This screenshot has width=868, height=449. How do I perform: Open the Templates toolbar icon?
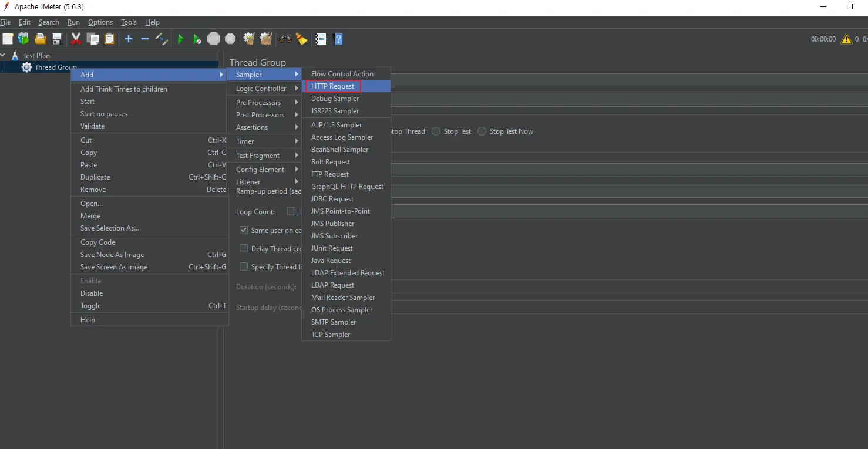tap(23, 39)
